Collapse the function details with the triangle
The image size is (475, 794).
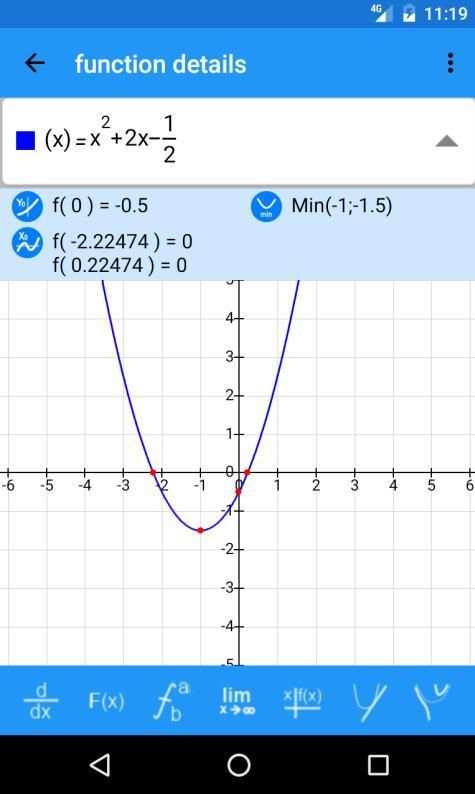447,141
